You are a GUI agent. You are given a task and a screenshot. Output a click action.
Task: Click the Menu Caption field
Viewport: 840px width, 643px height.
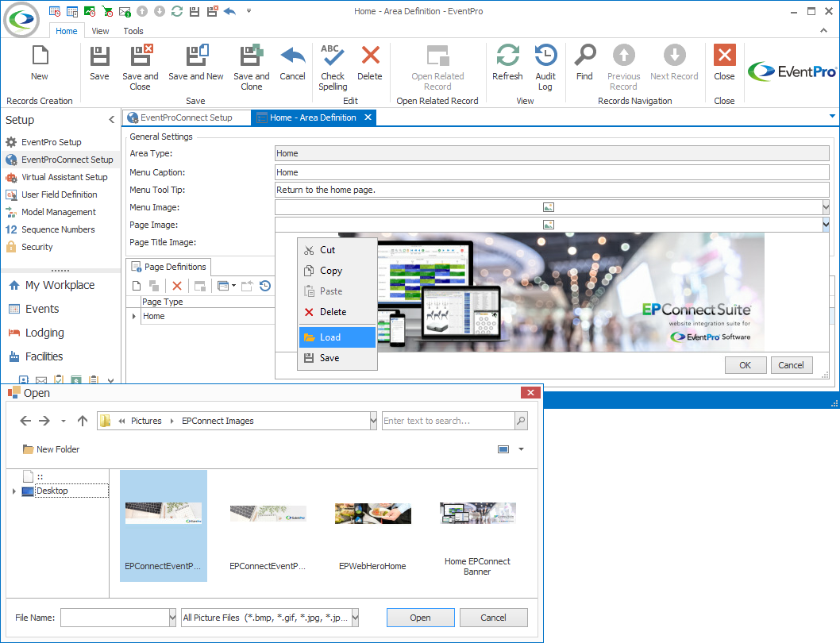(x=552, y=172)
